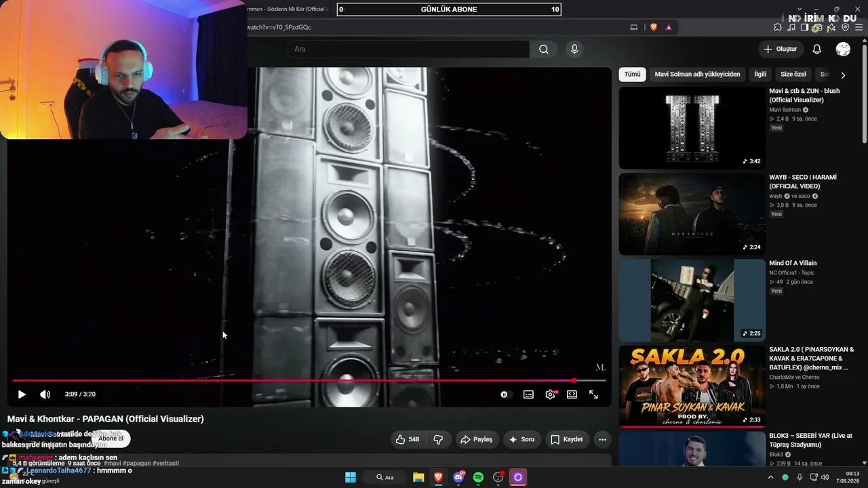Open the Brave hamburger main menu
Image resolution: width=868 pixels, height=488 pixels.
point(859,27)
